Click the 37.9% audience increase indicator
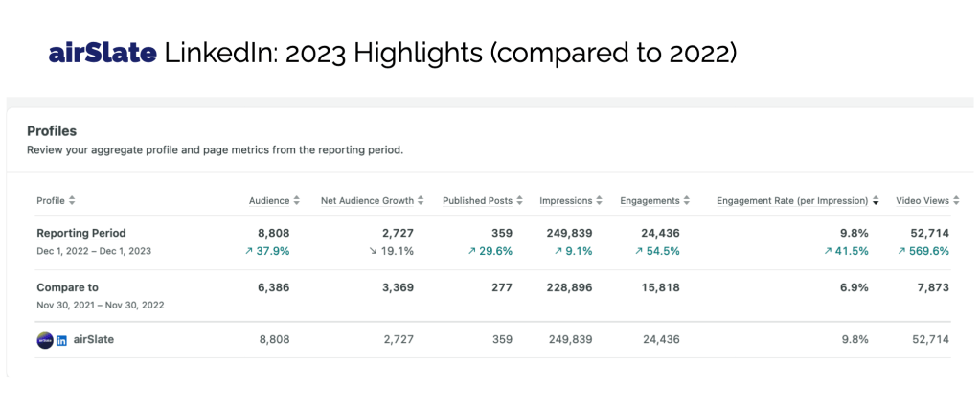This screenshot has width=980, height=411. [x=267, y=252]
